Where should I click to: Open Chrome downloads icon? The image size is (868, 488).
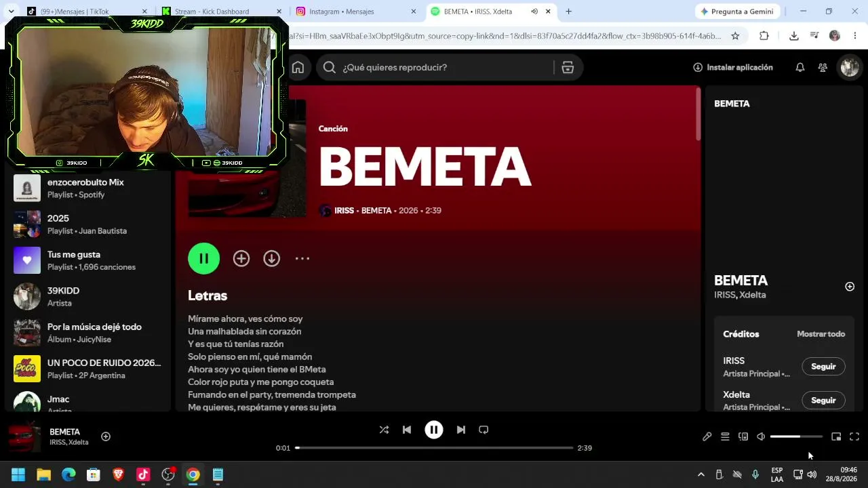tap(794, 36)
